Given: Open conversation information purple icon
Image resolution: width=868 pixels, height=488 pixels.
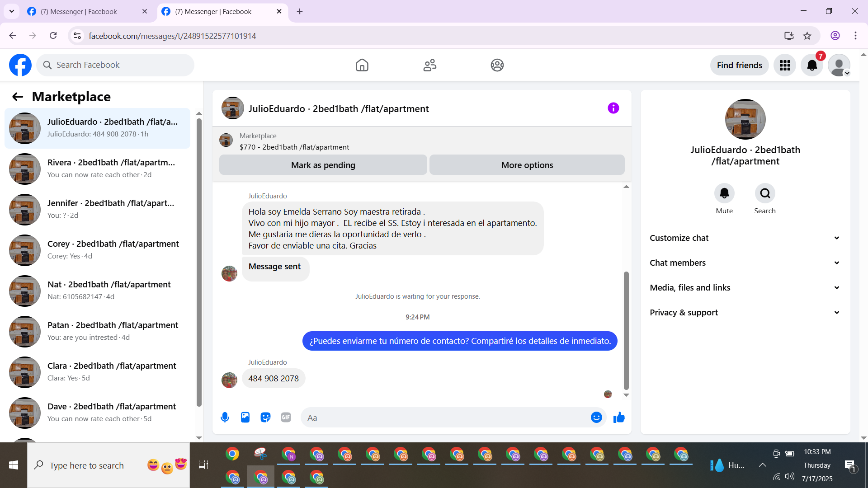Looking at the screenshot, I should tap(613, 108).
